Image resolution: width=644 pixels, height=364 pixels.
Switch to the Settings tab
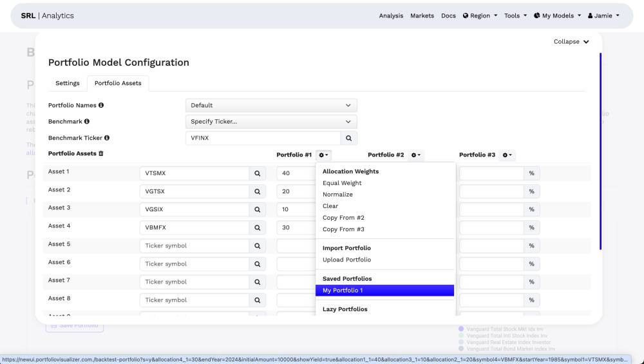[x=68, y=83]
